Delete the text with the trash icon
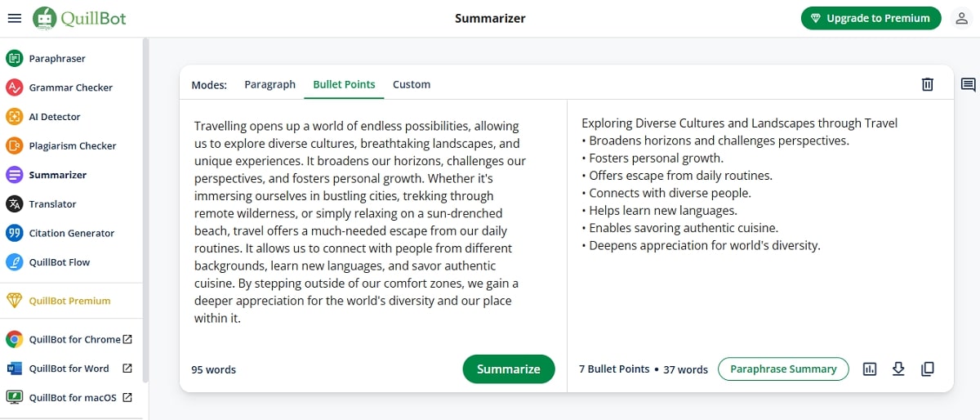Viewport: 980px width, 420px height. (927, 84)
